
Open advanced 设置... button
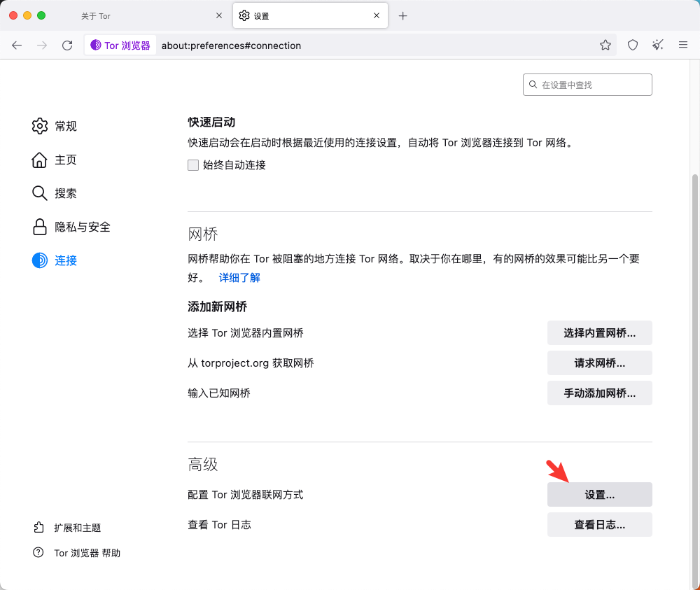[x=600, y=495]
